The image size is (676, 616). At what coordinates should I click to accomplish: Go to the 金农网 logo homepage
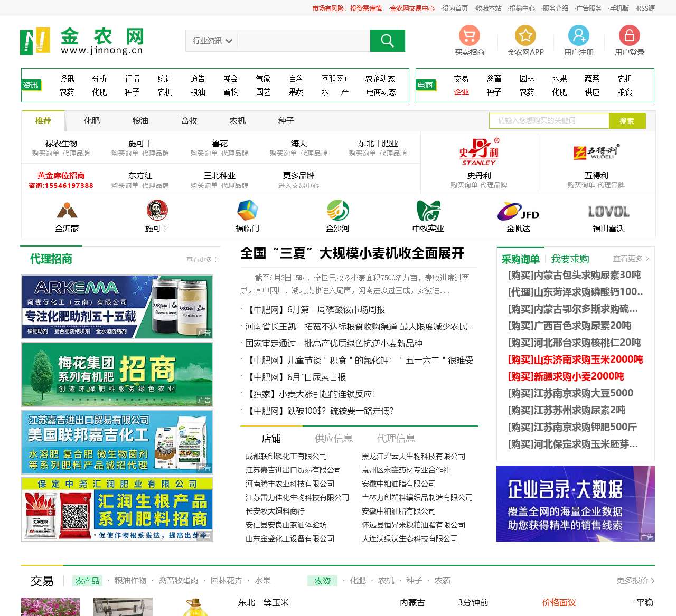82,41
